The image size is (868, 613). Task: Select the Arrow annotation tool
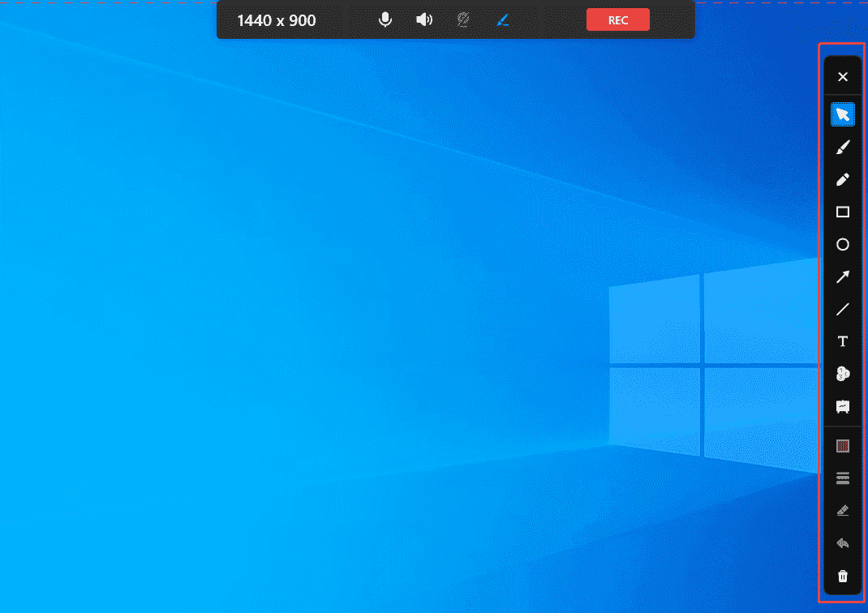(842, 276)
